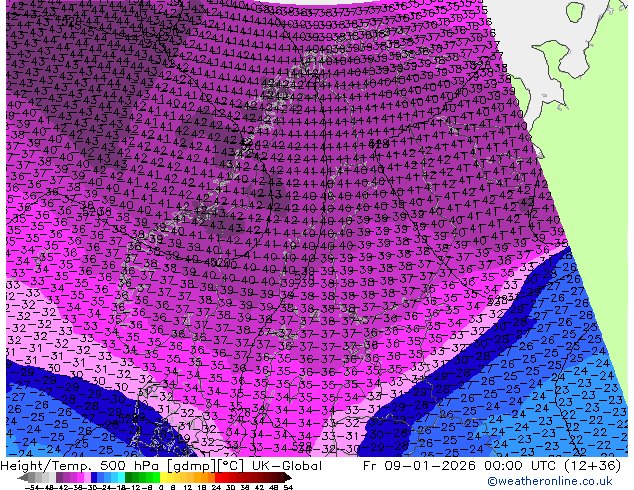Click the positive '54' legend scale label
634x490 pixels.
pos(288,487)
